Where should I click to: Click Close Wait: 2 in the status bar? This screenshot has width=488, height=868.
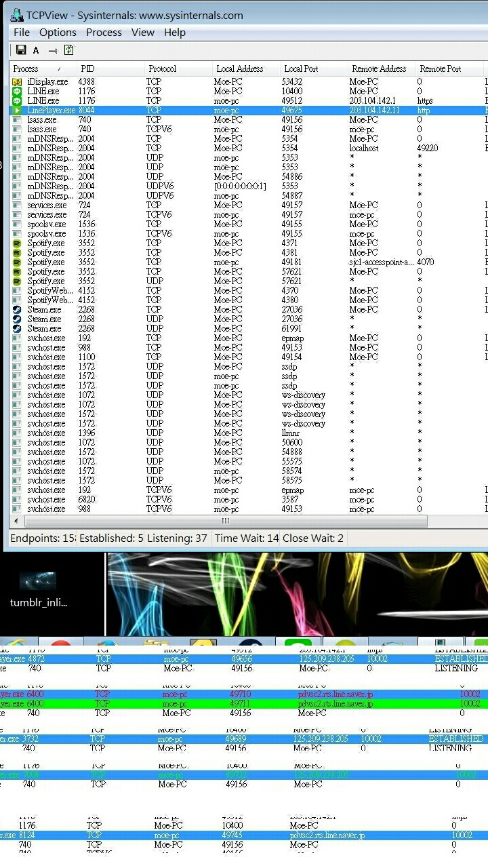[313, 538]
